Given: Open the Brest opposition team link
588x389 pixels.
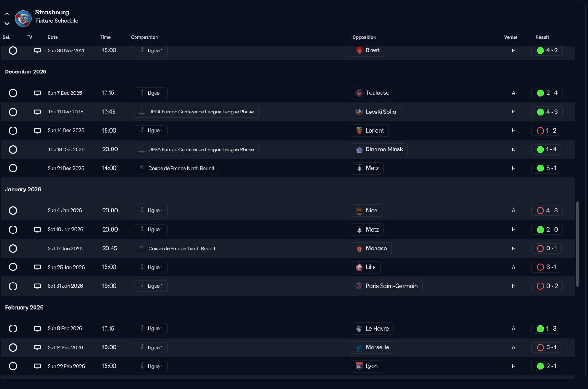Looking at the screenshot, I should (x=368, y=50).
